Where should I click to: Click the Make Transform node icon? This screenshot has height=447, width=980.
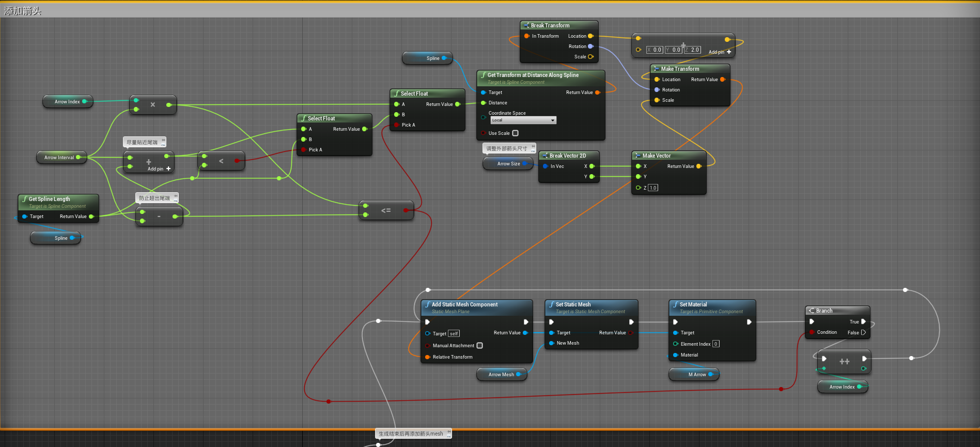[657, 69]
